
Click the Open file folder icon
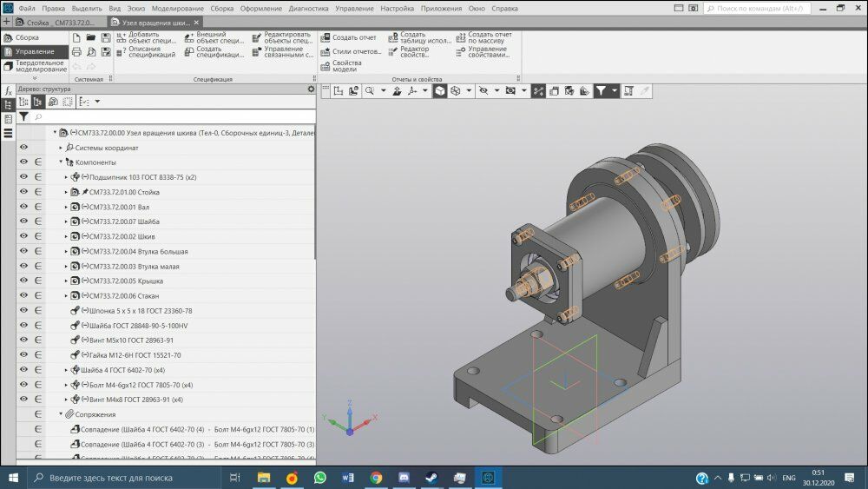(91, 38)
